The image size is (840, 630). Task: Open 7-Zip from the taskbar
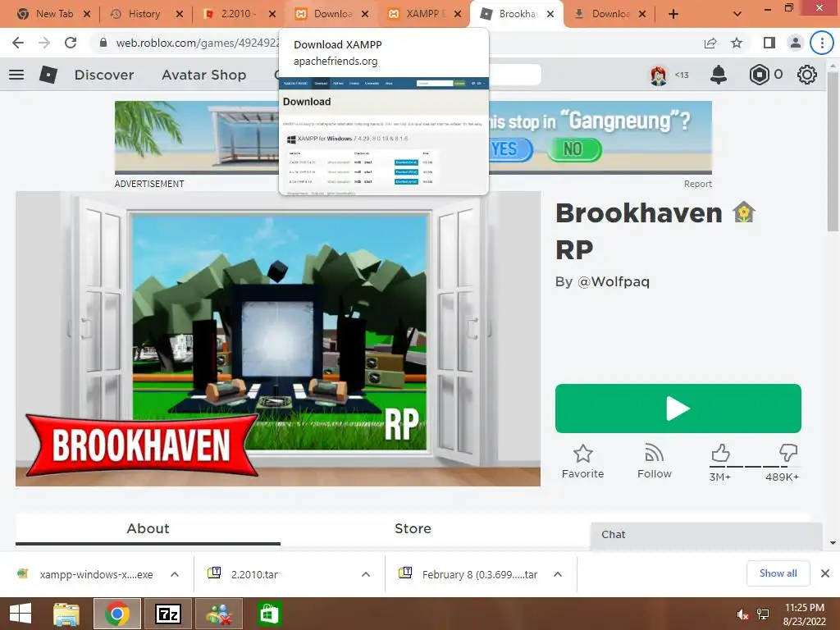[x=167, y=614]
